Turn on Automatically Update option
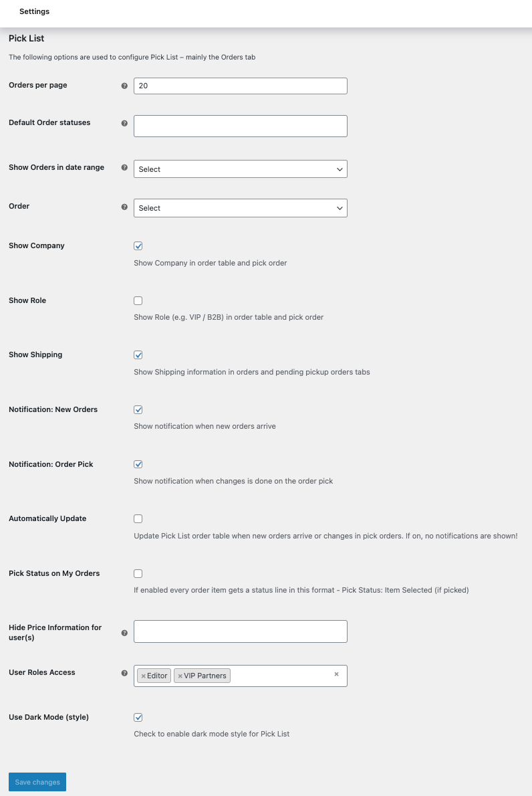Viewport: 532px width, 796px height. [138, 519]
